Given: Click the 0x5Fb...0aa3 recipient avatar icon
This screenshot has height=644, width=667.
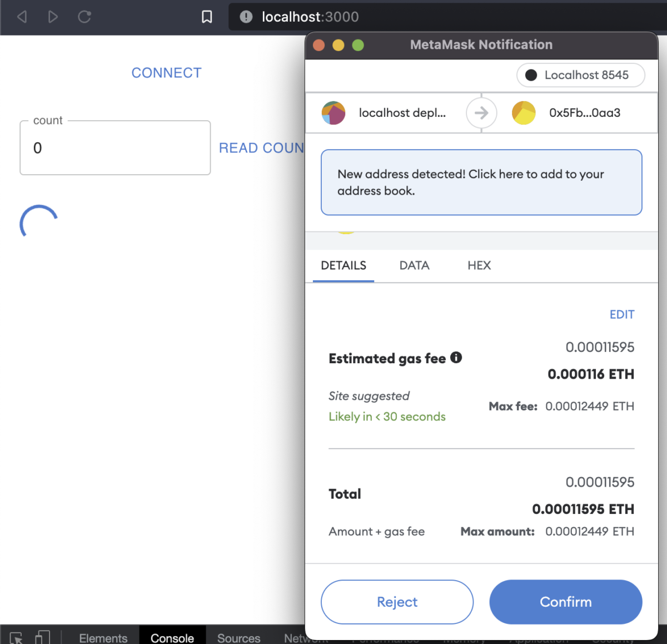Looking at the screenshot, I should click(524, 112).
